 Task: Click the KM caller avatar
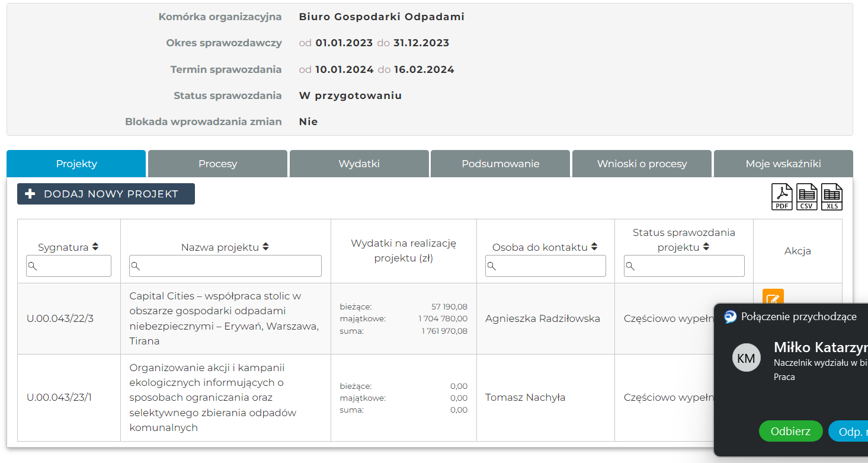tap(746, 358)
